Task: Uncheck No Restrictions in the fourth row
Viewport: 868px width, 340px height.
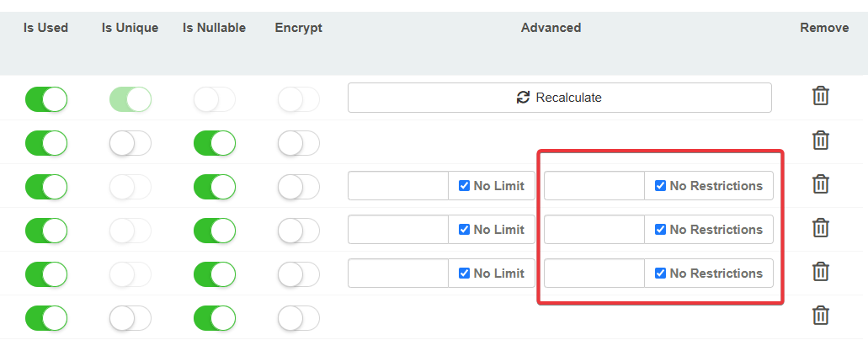Action: click(660, 230)
